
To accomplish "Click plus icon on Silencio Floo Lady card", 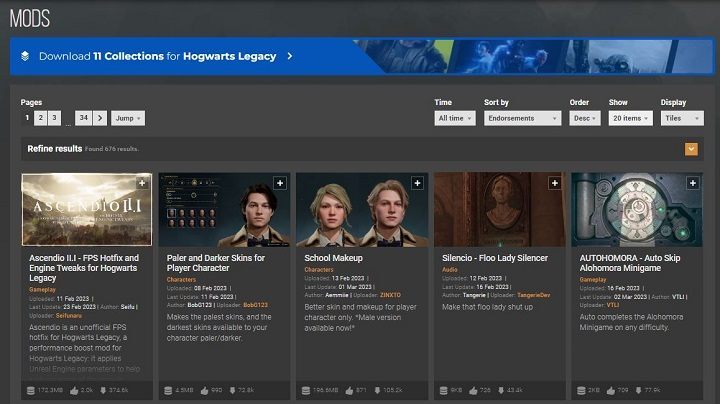I will coord(555,183).
